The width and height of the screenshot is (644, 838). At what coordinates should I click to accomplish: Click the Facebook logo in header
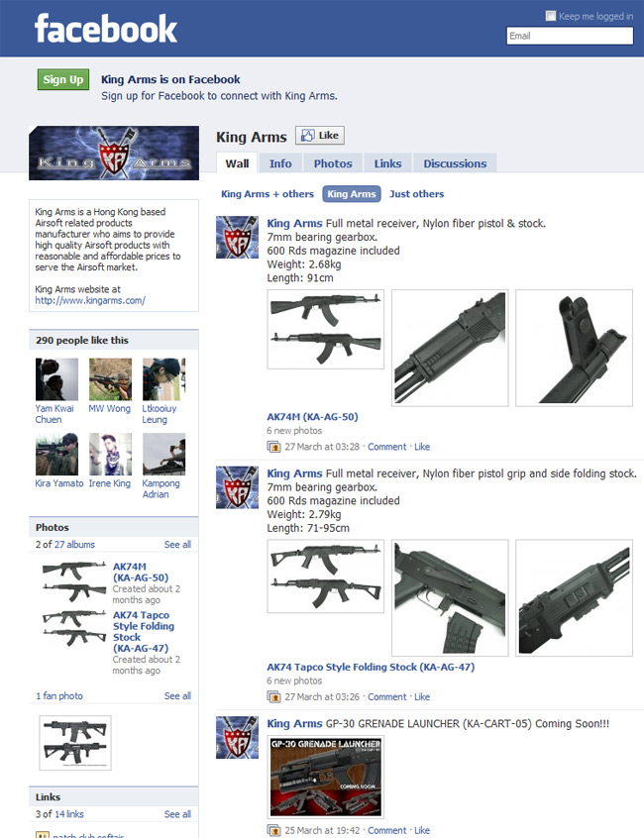coord(105,29)
